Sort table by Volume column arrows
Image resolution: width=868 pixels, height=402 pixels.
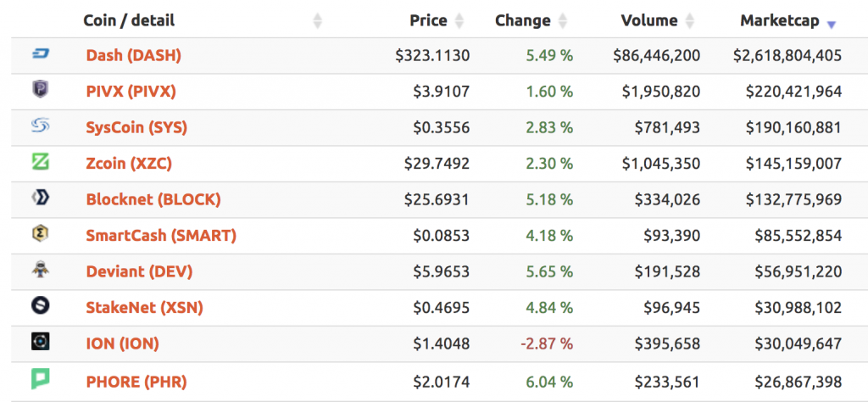click(689, 21)
